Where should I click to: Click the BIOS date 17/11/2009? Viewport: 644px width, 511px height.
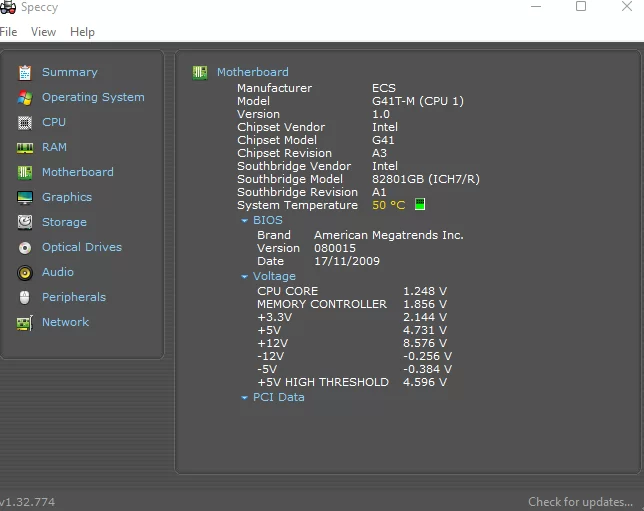pos(347,261)
